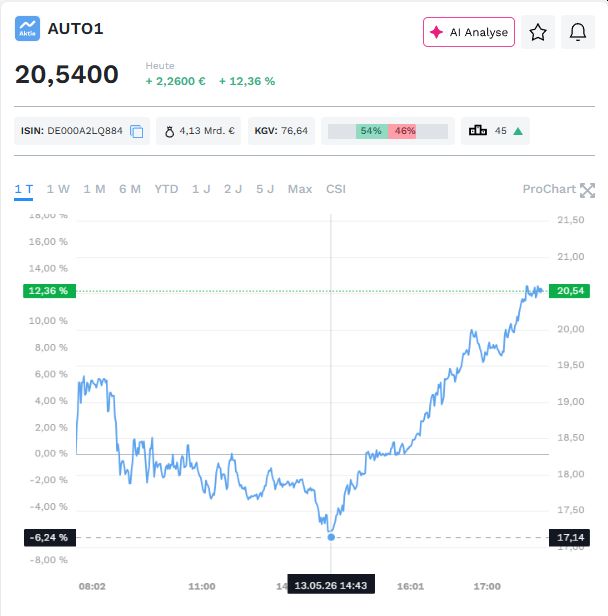
Task: Open the AI Analyse button
Action: pyautogui.click(x=469, y=32)
